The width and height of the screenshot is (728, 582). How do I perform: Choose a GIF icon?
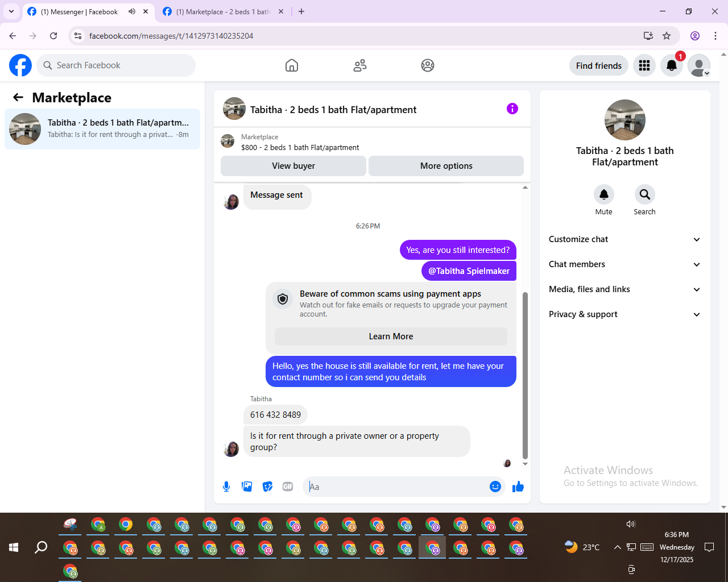pos(288,487)
